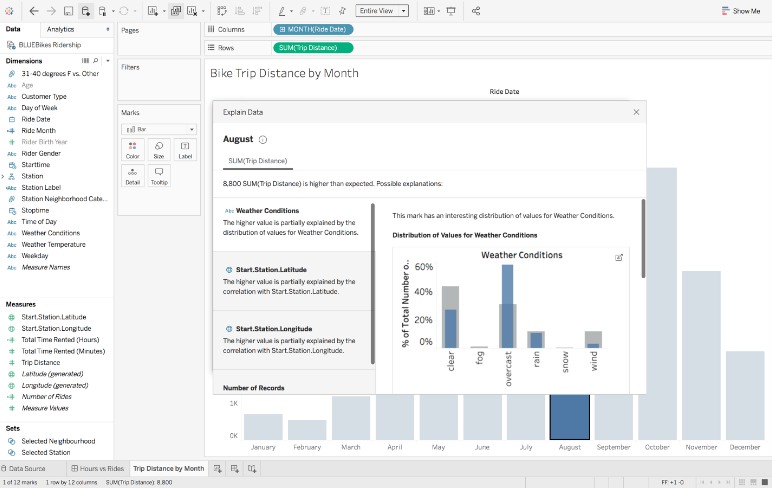772x488 pixels.
Task: Select Ride Month dimension
Action: (x=38, y=130)
